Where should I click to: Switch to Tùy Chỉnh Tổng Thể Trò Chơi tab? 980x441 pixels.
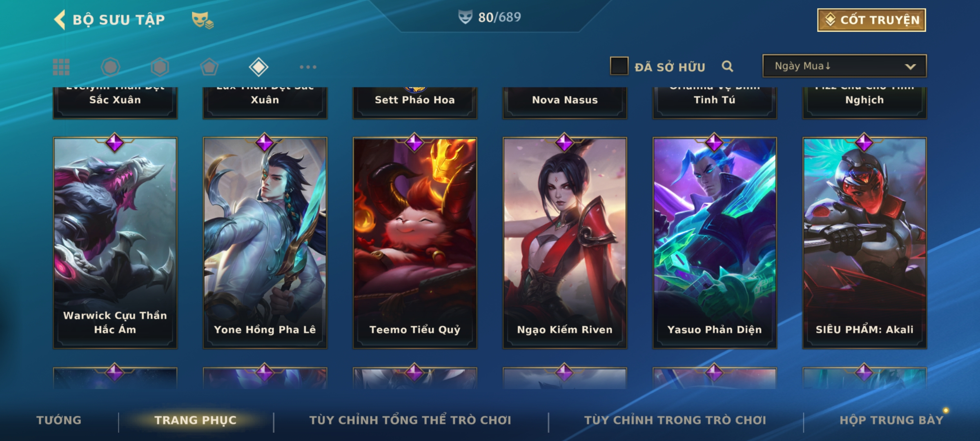(x=410, y=420)
